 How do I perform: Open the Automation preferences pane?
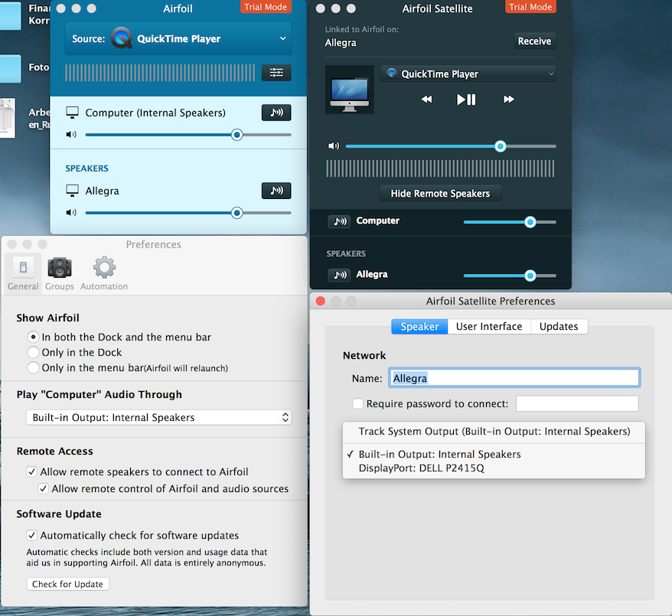pyautogui.click(x=104, y=273)
